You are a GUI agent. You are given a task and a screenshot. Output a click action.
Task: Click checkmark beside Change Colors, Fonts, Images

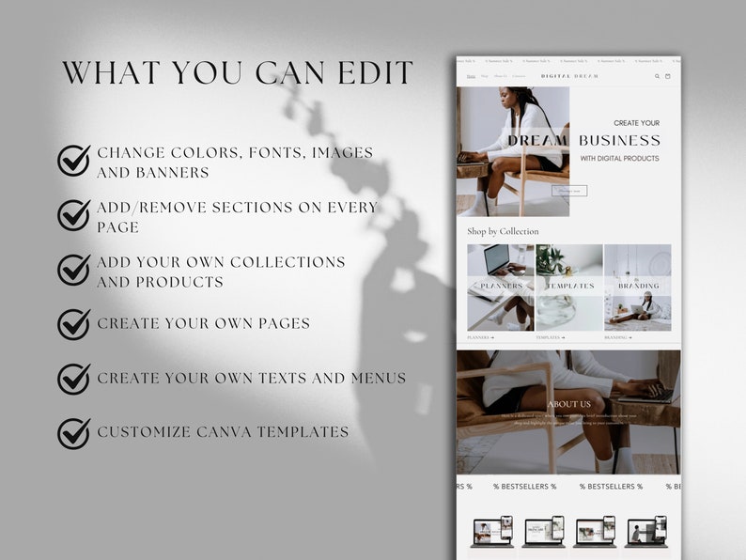tap(73, 161)
